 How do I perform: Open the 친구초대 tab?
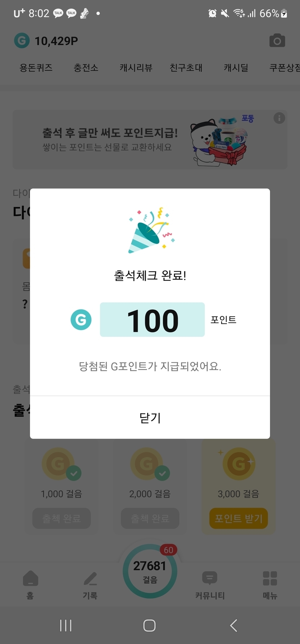[186, 68]
